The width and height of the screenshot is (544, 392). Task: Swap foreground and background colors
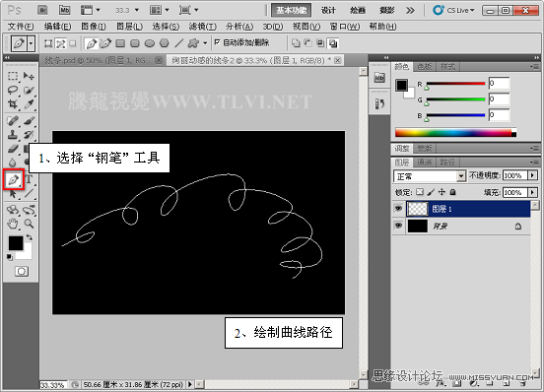tap(30, 237)
